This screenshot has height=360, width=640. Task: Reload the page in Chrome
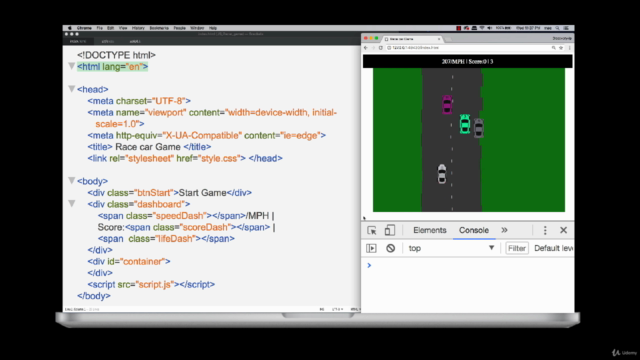380,48
